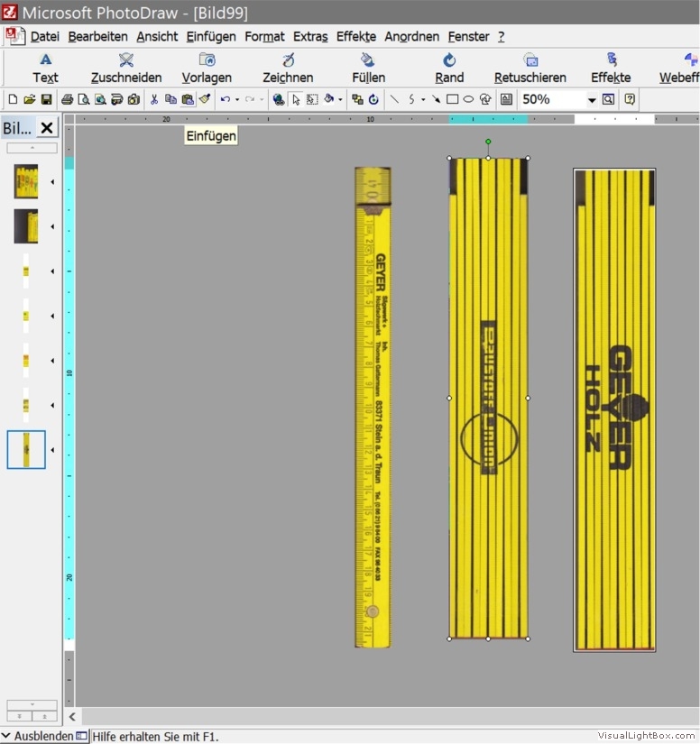Click the Zeichnen visual menu button
This screenshot has height=744, width=700.
(288, 69)
